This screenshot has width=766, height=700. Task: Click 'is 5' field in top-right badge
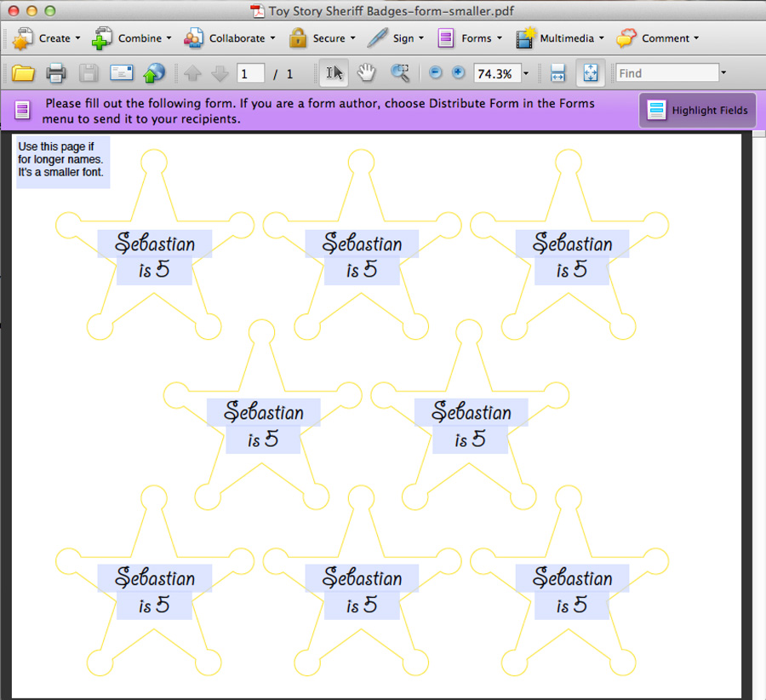point(572,271)
